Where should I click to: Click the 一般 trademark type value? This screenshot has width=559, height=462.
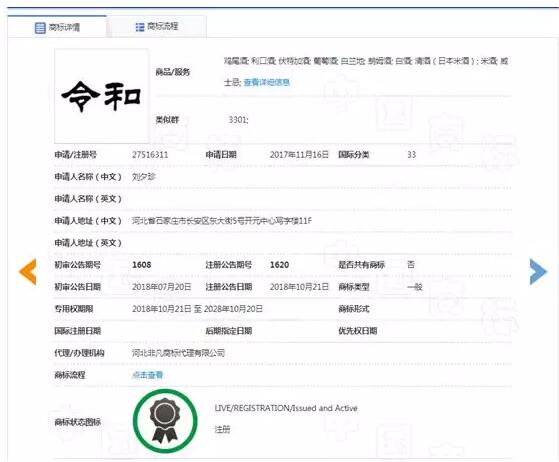pos(415,287)
